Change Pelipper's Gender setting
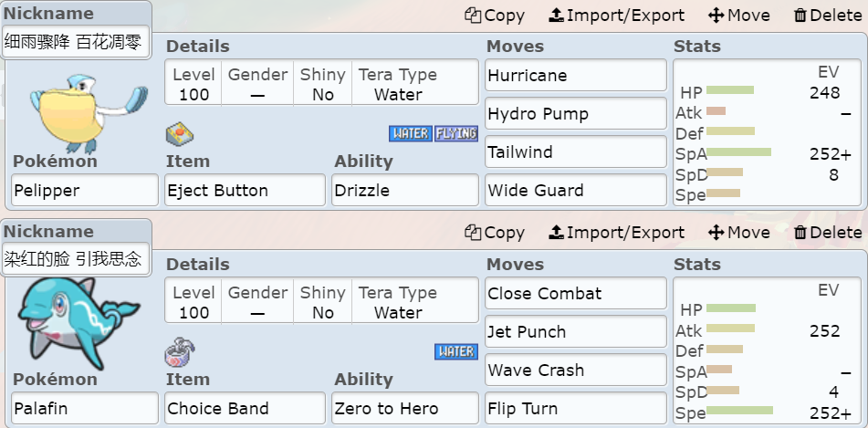 point(257,84)
